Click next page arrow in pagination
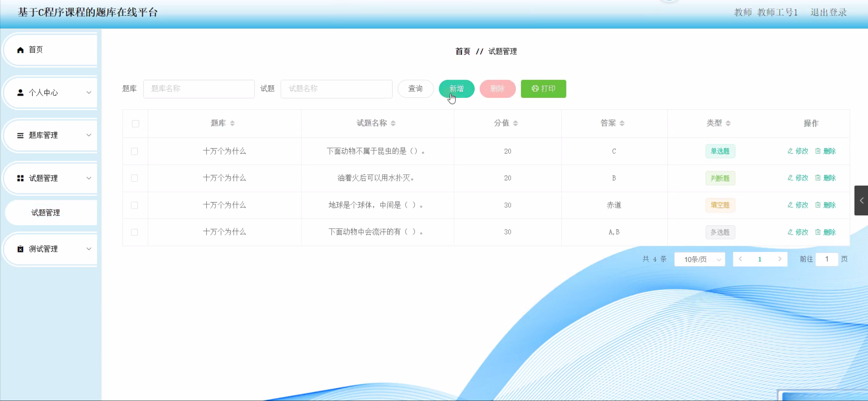The height and width of the screenshot is (401, 868). click(x=779, y=259)
